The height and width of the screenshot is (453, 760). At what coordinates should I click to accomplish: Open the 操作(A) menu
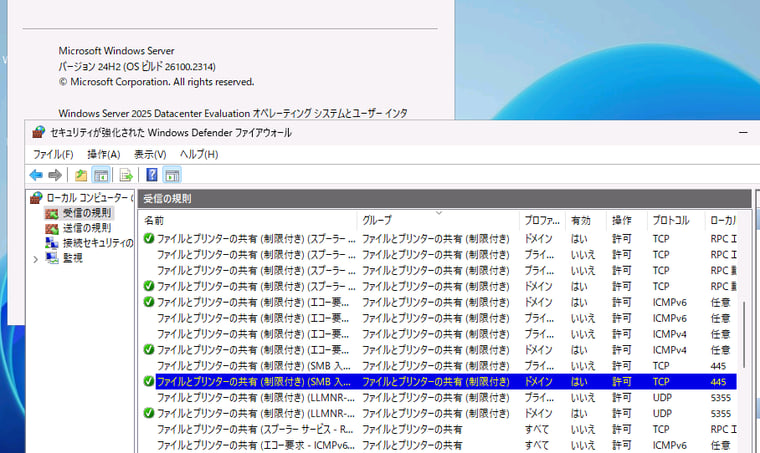click(104, 155)
